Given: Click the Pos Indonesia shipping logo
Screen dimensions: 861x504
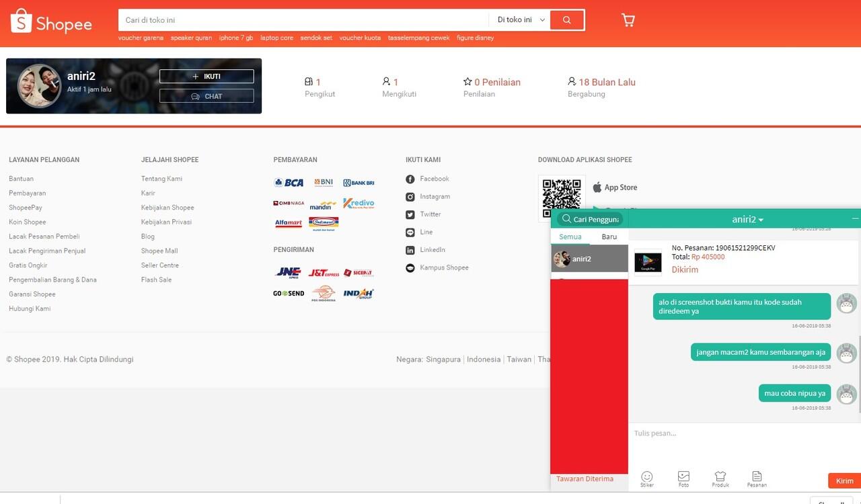Looking at the screenshot, I should click(324, 294).
